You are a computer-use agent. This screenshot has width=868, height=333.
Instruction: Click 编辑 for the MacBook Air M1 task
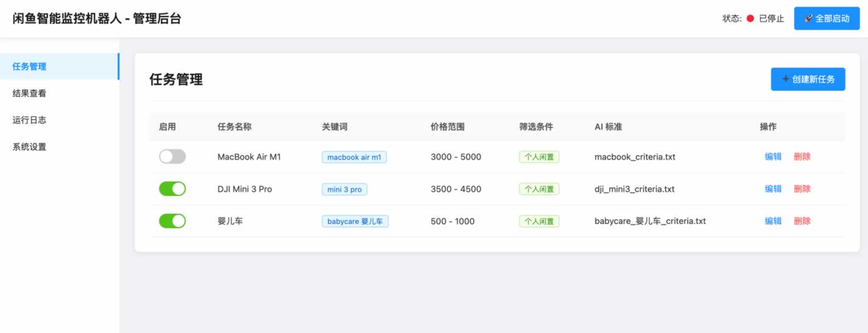point(773,156)
